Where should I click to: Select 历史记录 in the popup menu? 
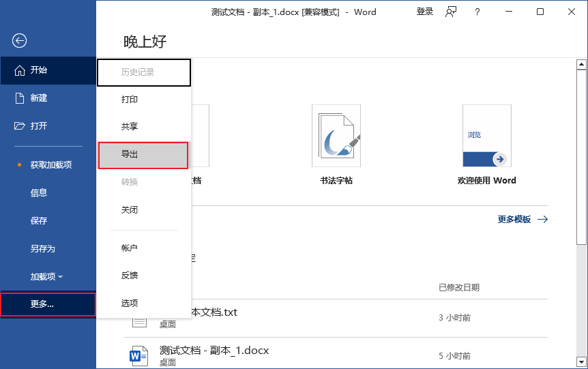[x=144, y=72]
